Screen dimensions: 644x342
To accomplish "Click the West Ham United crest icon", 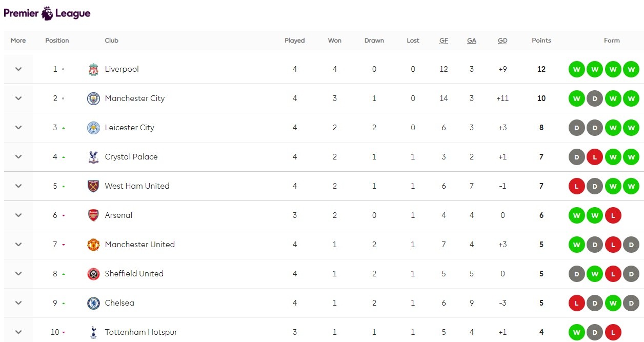I will tap(93, 186).
